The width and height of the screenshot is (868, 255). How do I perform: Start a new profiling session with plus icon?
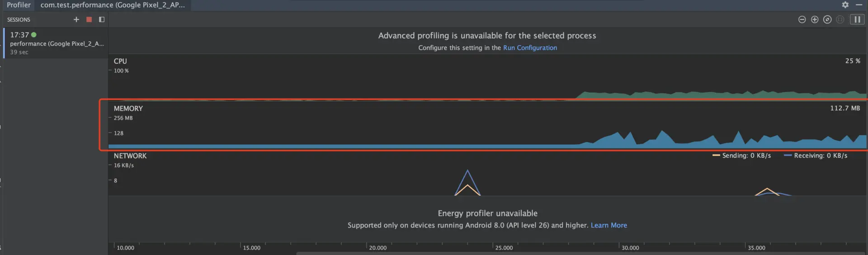click(76, 19)
